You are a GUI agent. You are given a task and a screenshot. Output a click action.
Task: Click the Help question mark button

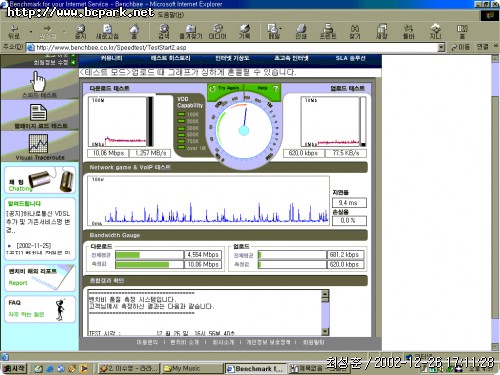[x=276, y=89]
